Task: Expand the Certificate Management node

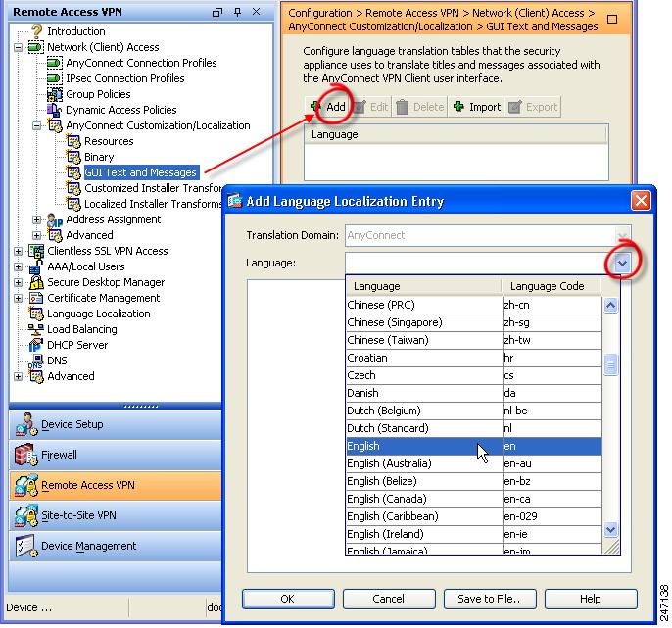Action: (18, 298)
